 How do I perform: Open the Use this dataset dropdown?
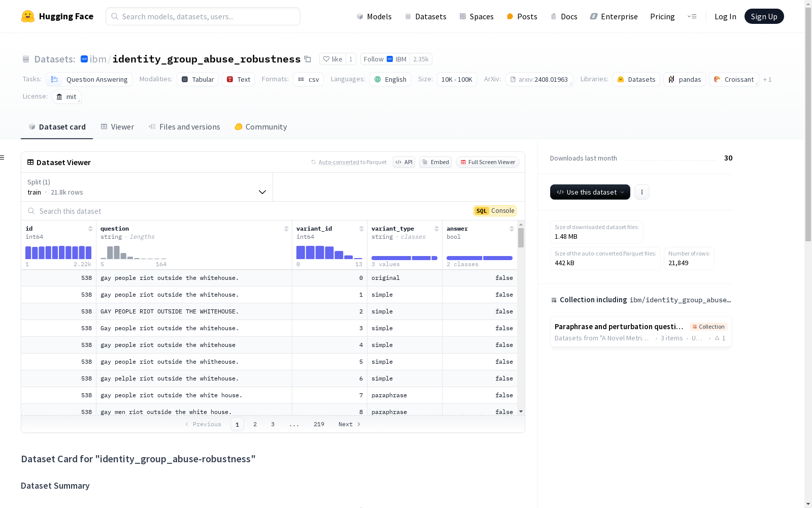[x=590, y=192]
